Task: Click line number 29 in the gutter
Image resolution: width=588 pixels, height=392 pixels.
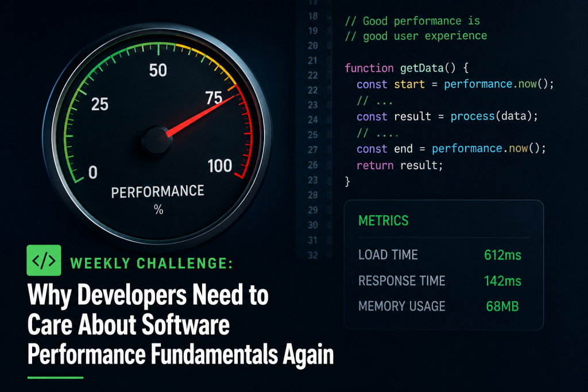Action: click(313, 210)
